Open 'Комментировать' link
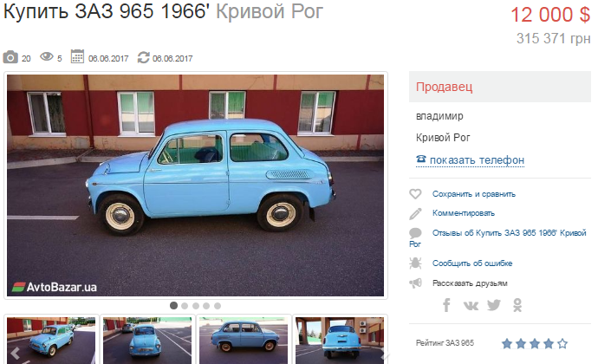This screenshot has width=598, height=364. (464, 213)
